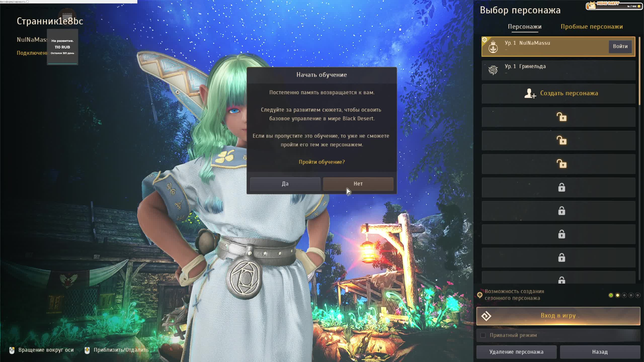Click the MEME PARTY doge widget
The image size is (644, 362).
pyautogui.click(x=614, y=6)
